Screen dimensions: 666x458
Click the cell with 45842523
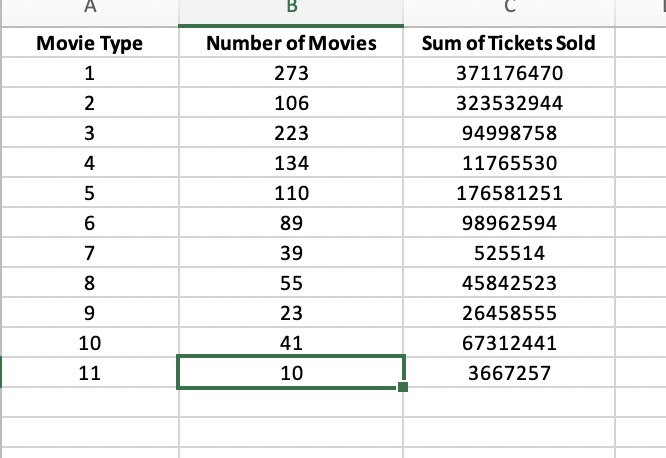(509, 283)
